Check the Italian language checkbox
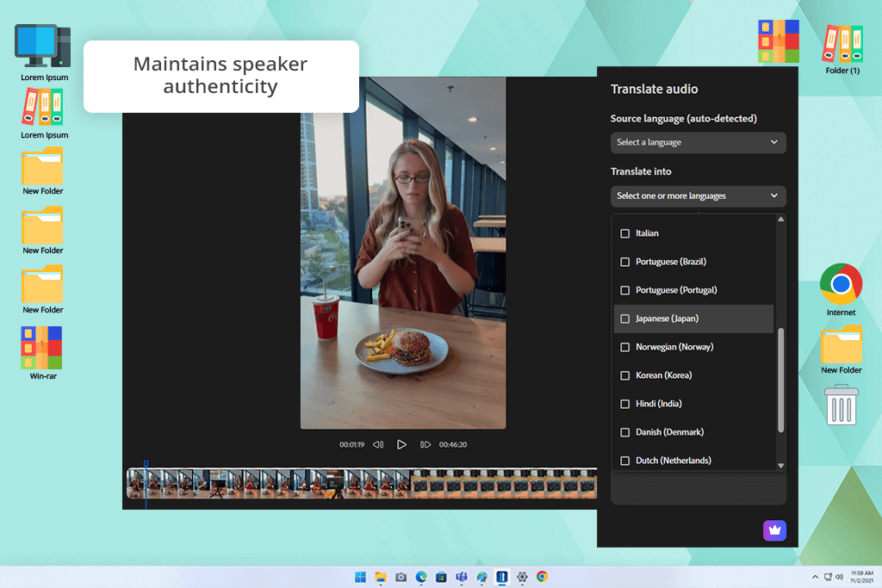 pyautogui.click(x=624, y=233)
